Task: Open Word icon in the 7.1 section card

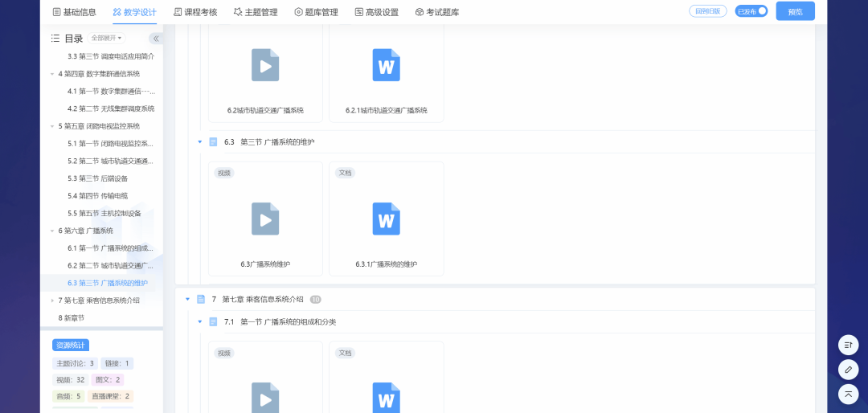Action: tap(386, 398)
